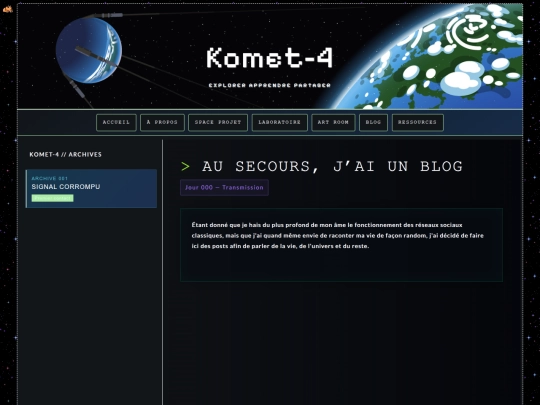Select the SIGNAL CORROMPU archive entry
This screenshot has width=540, height=405.
pos(91,188)
